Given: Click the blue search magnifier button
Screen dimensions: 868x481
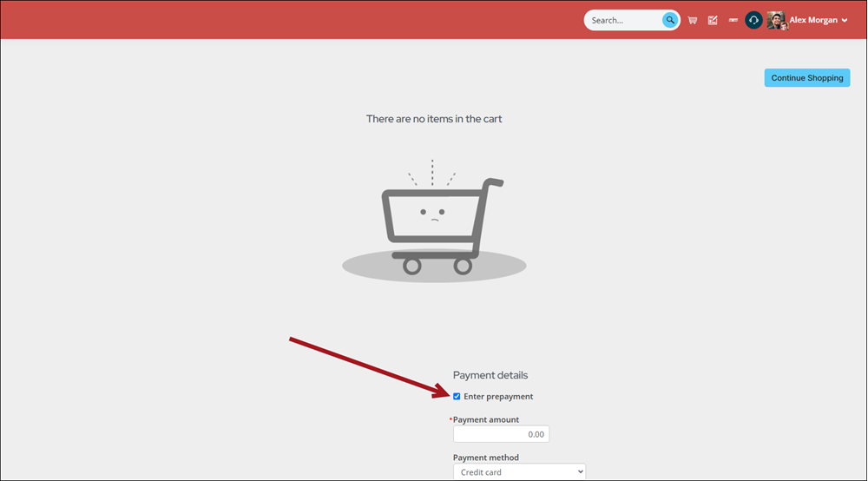Looking at the screenshot, I should pyautogui.click(x=670, y=20).
